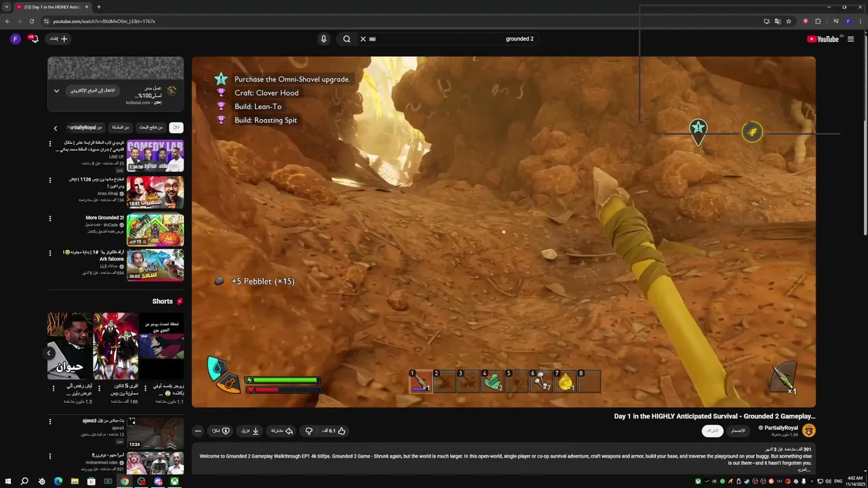
Task: Bookmark this page with the star icon
Action: coord(789,21)
